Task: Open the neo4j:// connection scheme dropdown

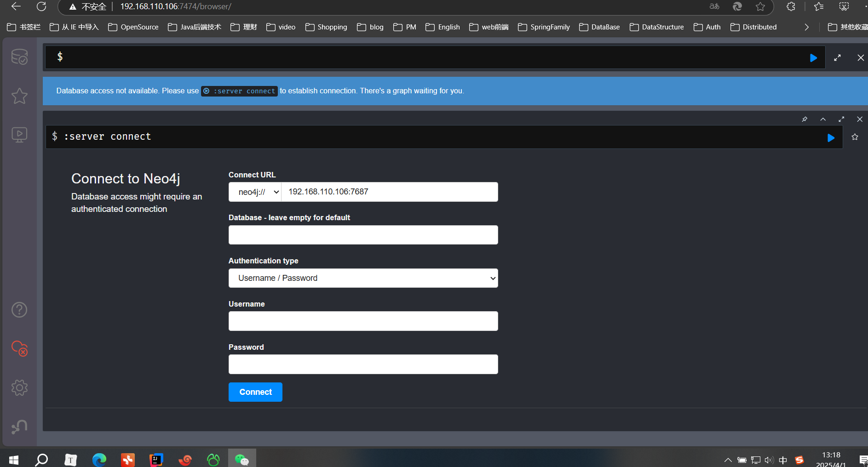Action: (x=255, y=192)
